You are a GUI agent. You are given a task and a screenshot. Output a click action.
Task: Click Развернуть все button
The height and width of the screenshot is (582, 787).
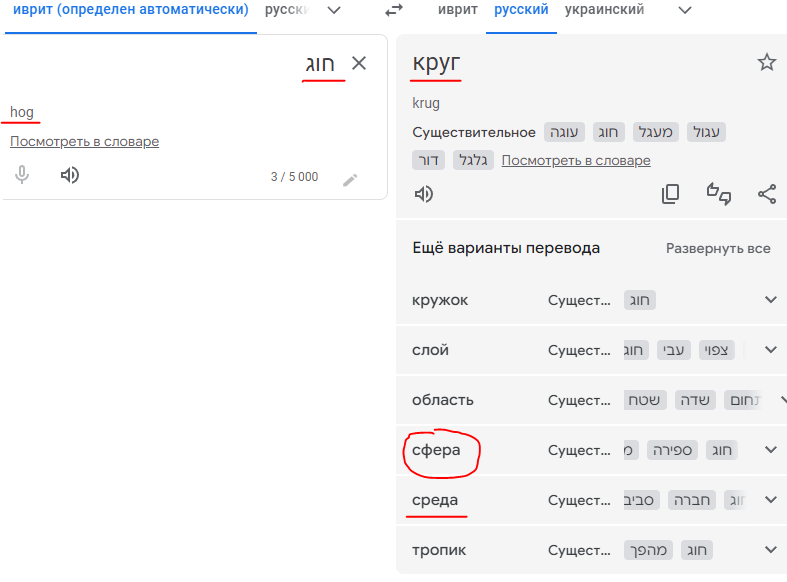718,248
